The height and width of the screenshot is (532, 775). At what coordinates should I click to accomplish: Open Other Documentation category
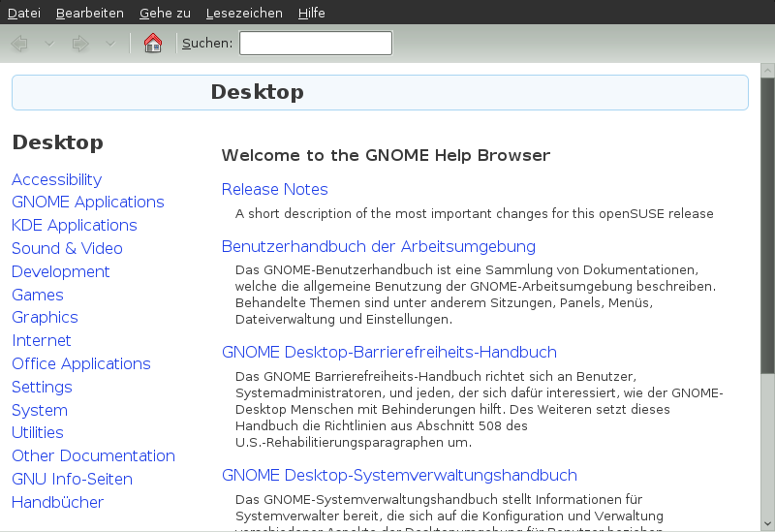93,455
